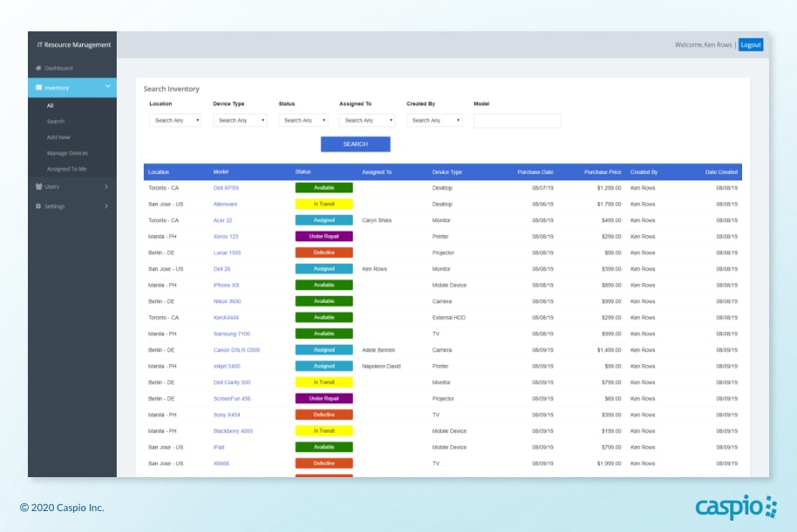
Task: Open the Status filter dropdown
Action: click(303, 121)
